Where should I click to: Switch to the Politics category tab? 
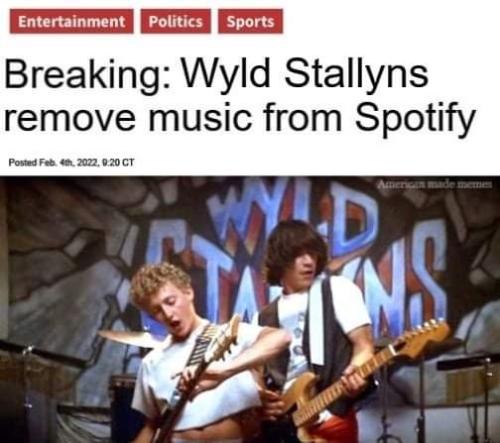tap(176, 21)
